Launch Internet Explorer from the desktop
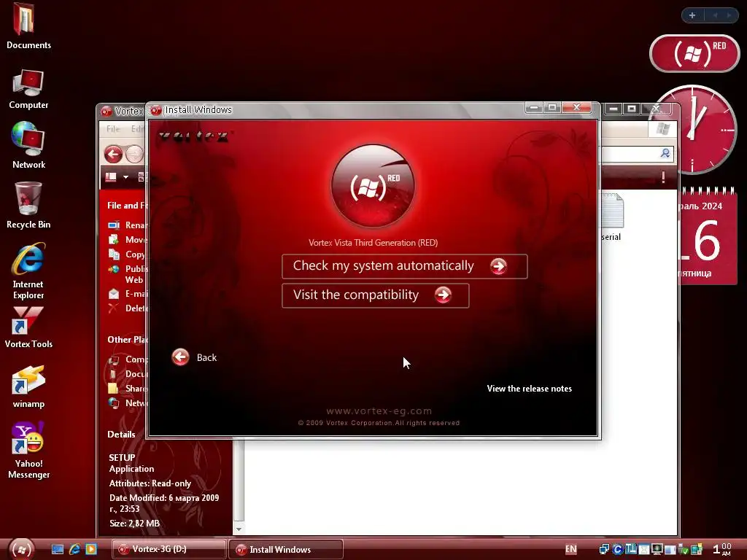 [28, 271]
